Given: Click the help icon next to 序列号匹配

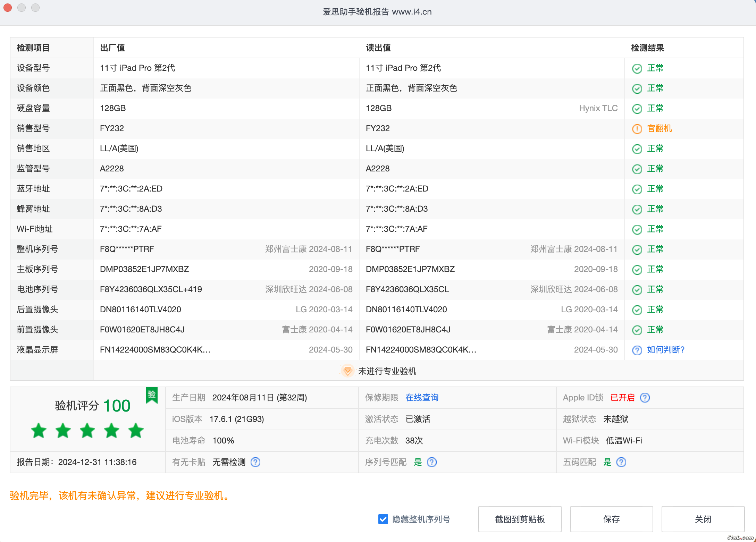Looking at the screenshot, I should [x=432, y=462].
